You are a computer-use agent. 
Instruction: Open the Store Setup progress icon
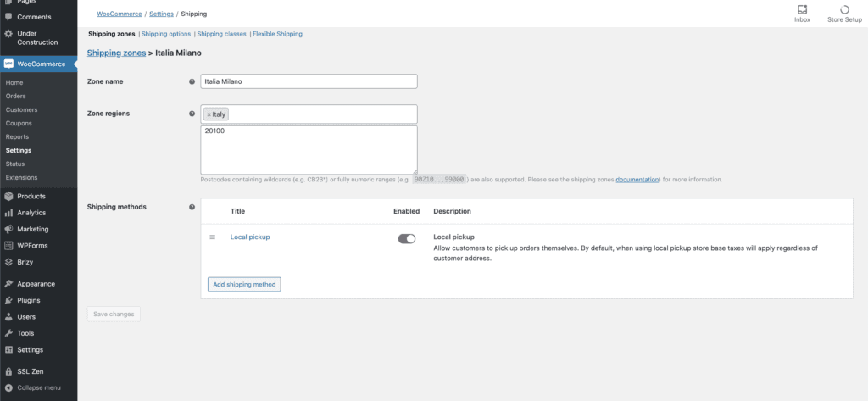click(x=844, y=9)
